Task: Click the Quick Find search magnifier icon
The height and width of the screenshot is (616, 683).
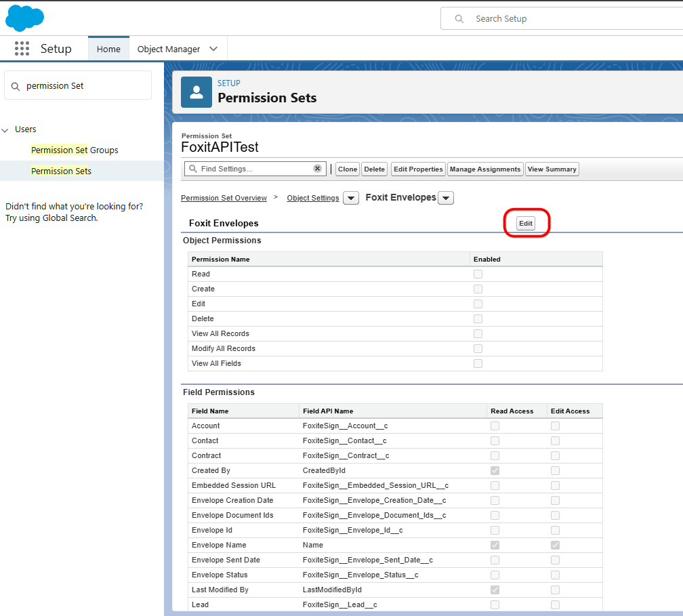Action: (x=16, y=86)
